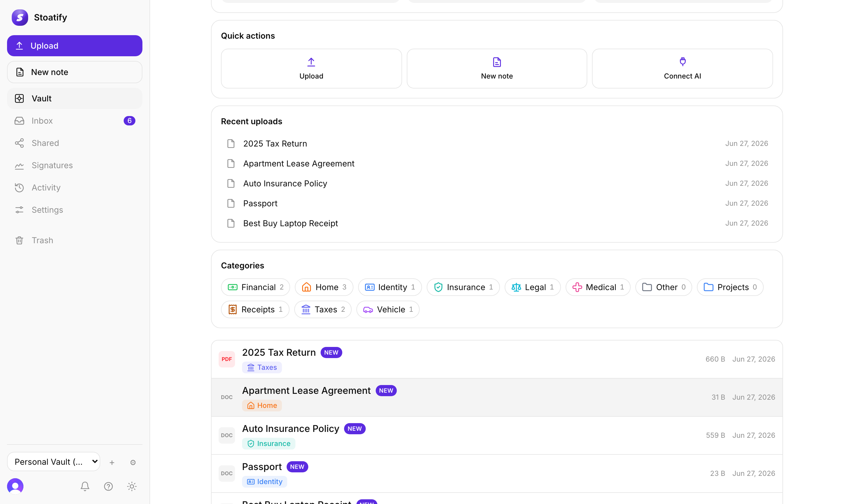
Task: Click the Identity tag under Passport
Action: click(x=265, y=482)
